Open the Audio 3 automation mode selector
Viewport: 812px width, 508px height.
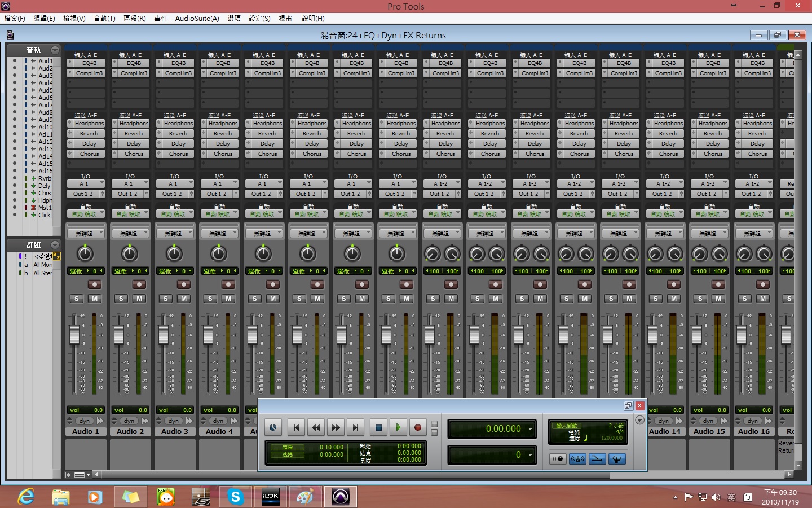pyautogui.click(x=175, y=214)
